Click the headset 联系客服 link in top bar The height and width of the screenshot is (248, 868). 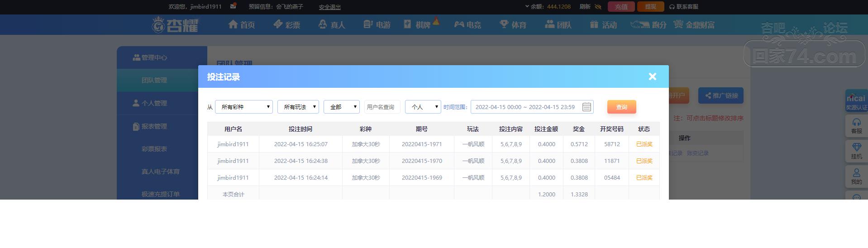click(683, 7)
